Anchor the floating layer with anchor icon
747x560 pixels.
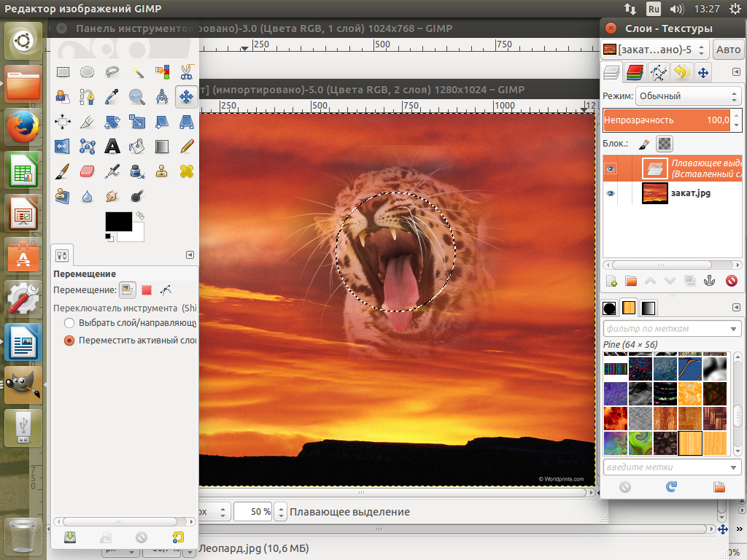point(710,281)
